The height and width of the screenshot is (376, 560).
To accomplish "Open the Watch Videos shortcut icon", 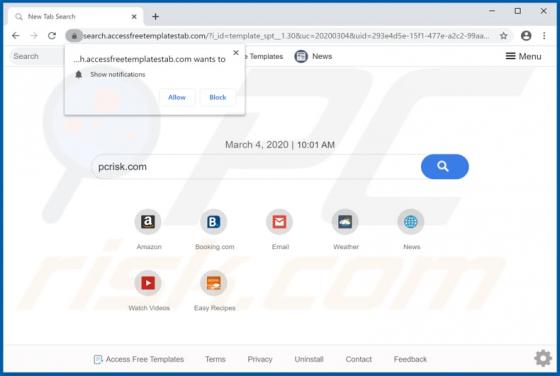I will pyautogui.click(x=148, y=283).
